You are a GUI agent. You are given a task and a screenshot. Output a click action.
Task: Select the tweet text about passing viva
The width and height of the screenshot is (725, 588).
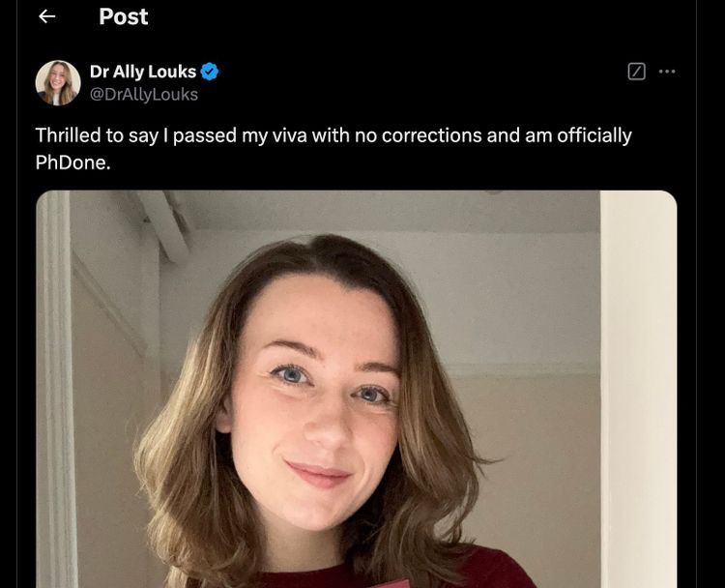tap(333, 149)
